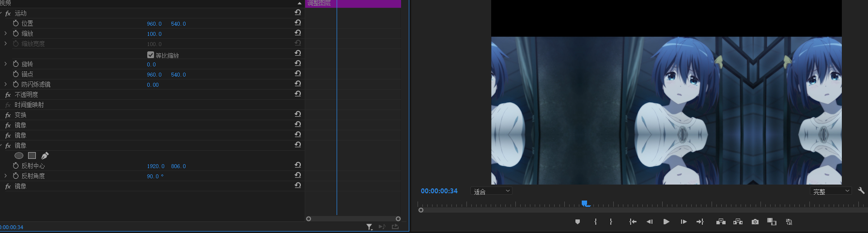Click the ellipse mask tool under 镜像
The height and width of the screenshot is (233, 868).
pyautogui.click(x=19, y=155)
